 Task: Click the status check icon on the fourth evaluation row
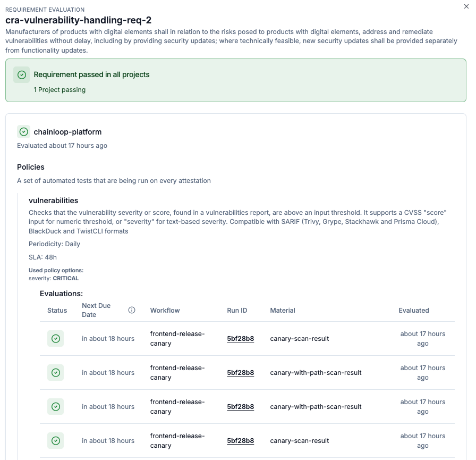pyautogui.click(x=55, y=440)
